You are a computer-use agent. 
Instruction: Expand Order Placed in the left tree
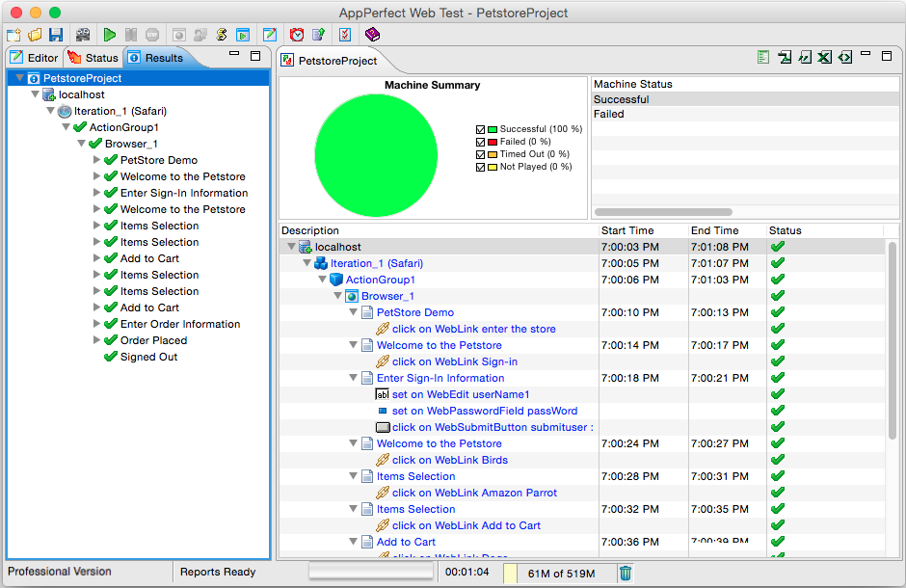(x=96, y=340)
